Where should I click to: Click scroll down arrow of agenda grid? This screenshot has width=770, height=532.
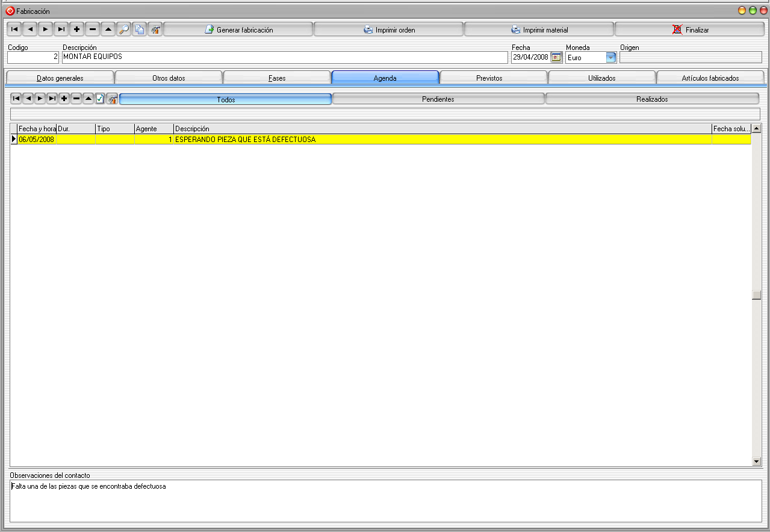pos(757,461)
